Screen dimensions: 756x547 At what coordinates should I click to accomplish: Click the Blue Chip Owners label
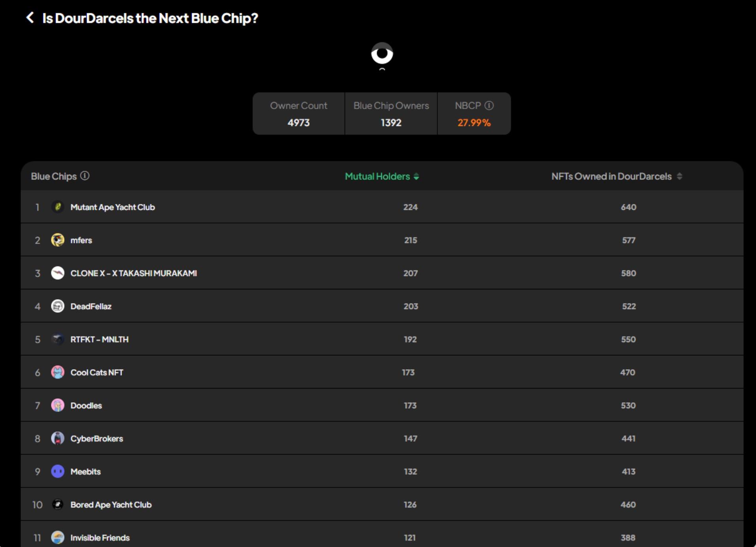click(x=391, y=106)
